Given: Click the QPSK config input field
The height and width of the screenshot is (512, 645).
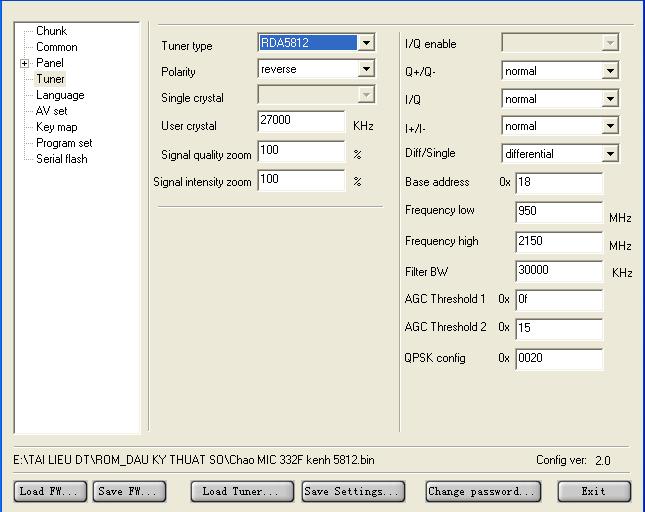Looking at the screenshot, I should click(x=559, y=359).
